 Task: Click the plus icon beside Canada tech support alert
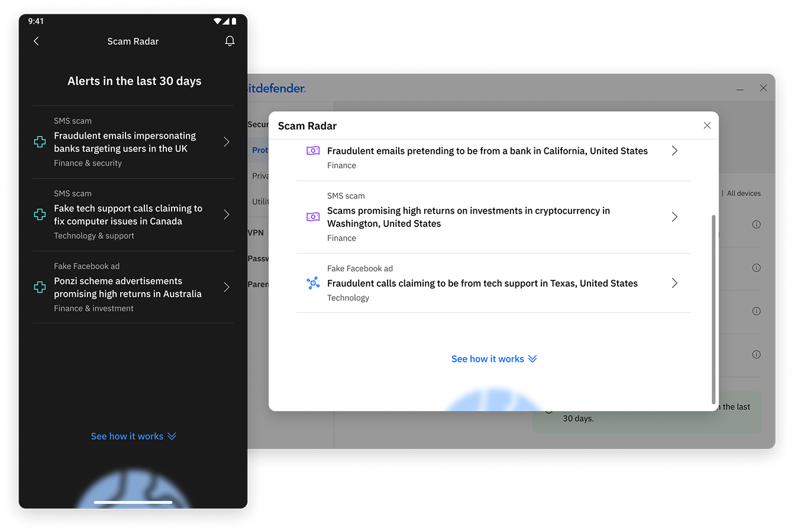pyautogui.click(x=40, y=215)
